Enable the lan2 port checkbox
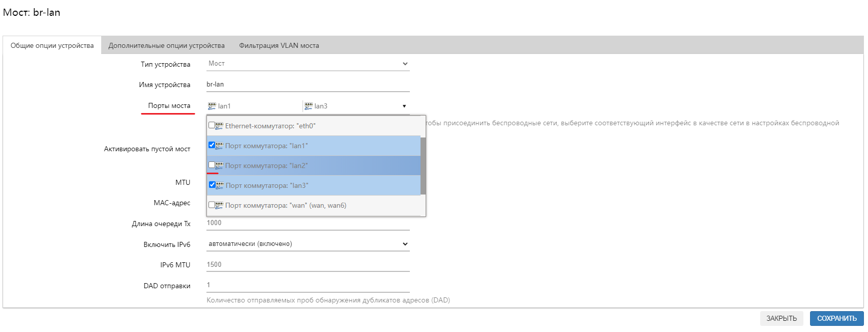The height and width of the screenshot is (332, 868). (x=212, y=165)
